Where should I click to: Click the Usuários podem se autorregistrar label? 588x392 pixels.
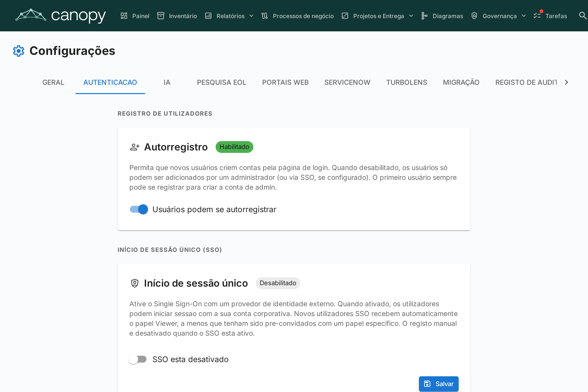click(214, 209)
